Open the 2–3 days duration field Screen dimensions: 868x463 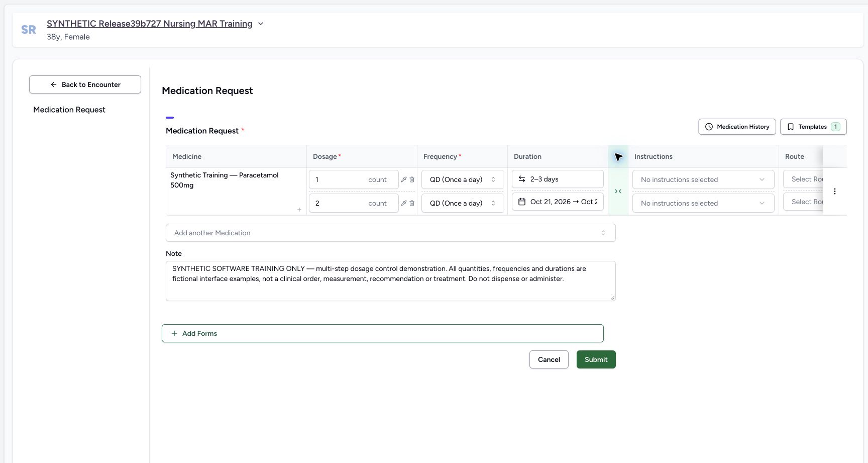pos(558,179)
